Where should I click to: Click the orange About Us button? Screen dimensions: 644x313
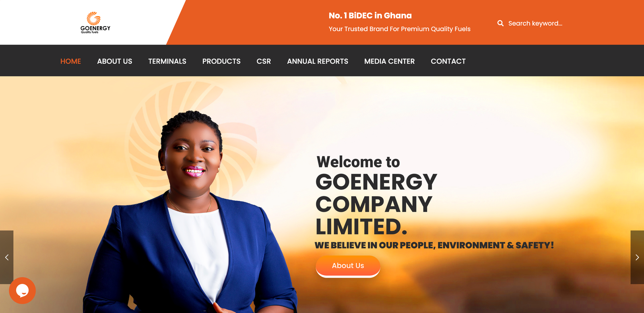348,266
